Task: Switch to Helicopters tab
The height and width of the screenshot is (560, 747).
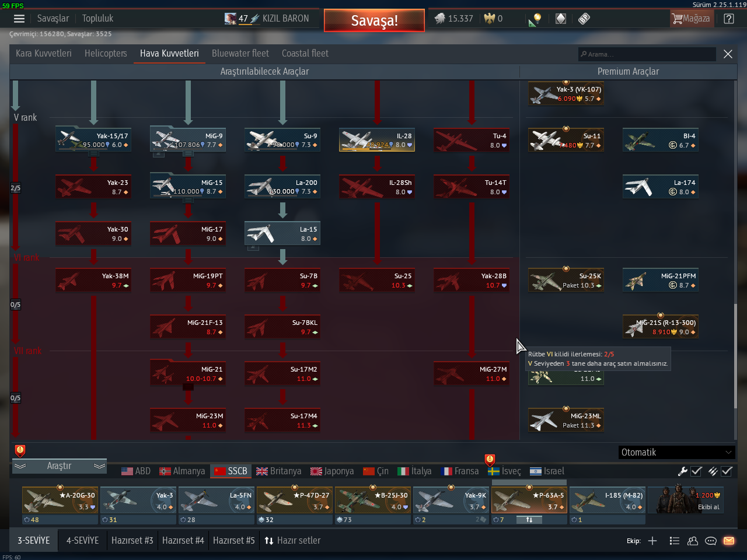Action: (x=106, y=54)
